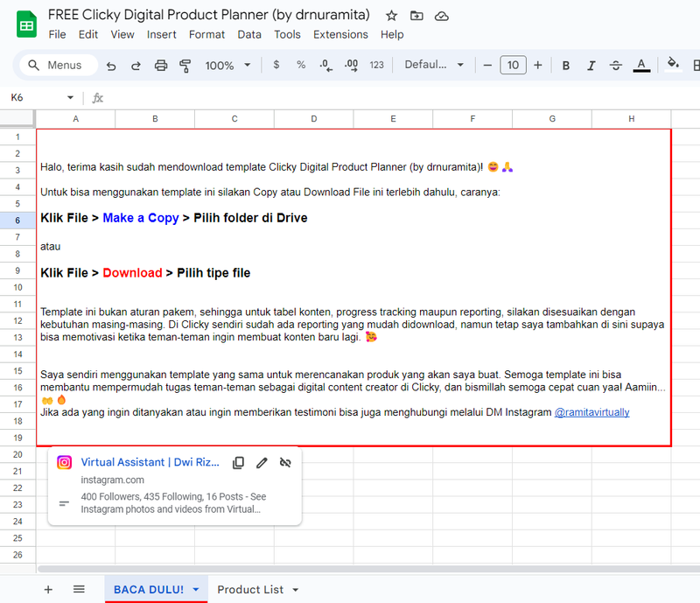Open the Insert menu

pos(161,35)
